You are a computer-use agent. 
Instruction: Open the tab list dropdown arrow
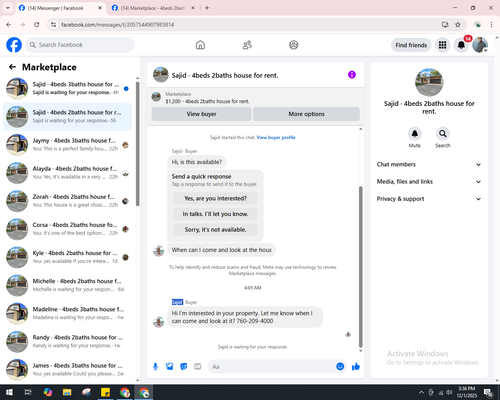(8, 8)
